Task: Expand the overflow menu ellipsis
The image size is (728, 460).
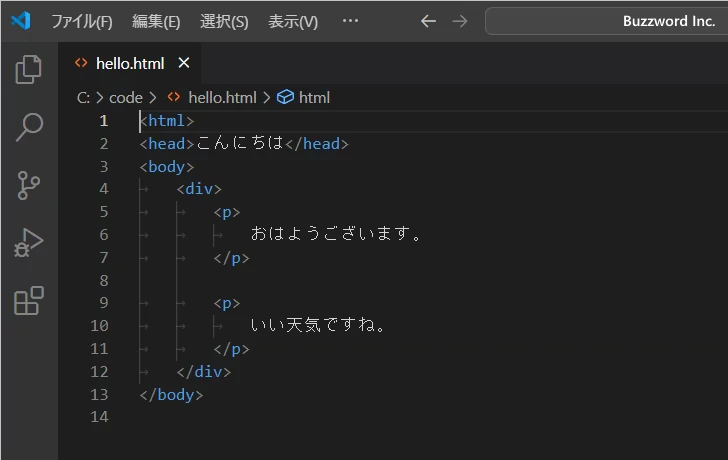Action: pyautogui.click(x=350, y=21)
